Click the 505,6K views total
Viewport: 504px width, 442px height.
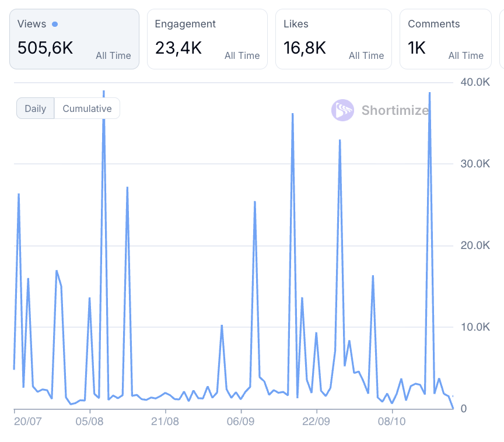pyautogui.click(x=45, y=48)
